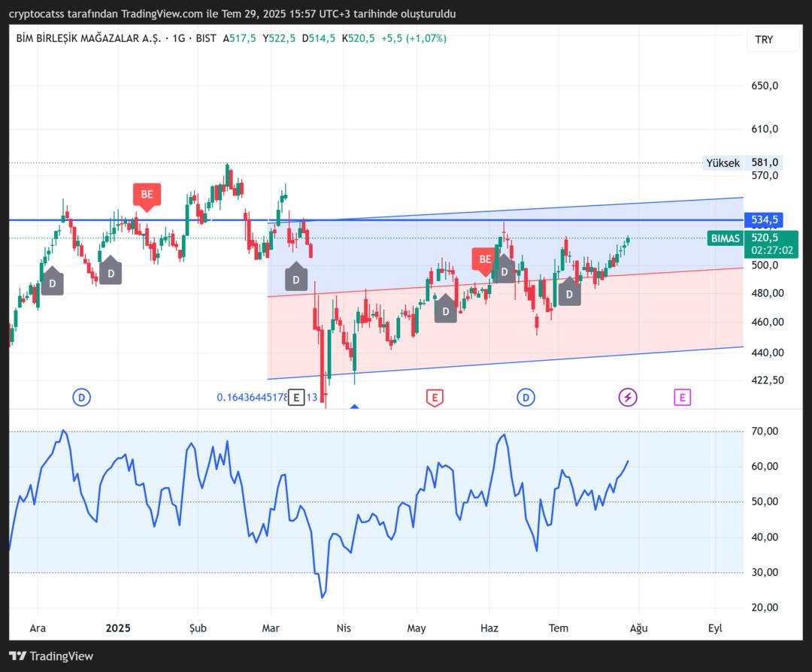The image size is (812, 672).
Task: Click the purple lightning bolt event icon
Action: (x=628, y=398)
